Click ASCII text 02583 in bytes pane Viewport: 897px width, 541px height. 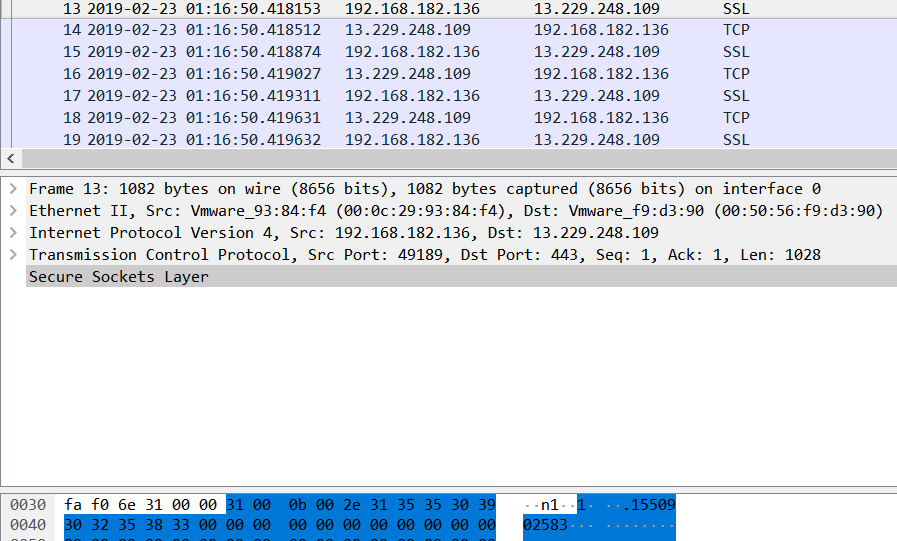(546, 525)
